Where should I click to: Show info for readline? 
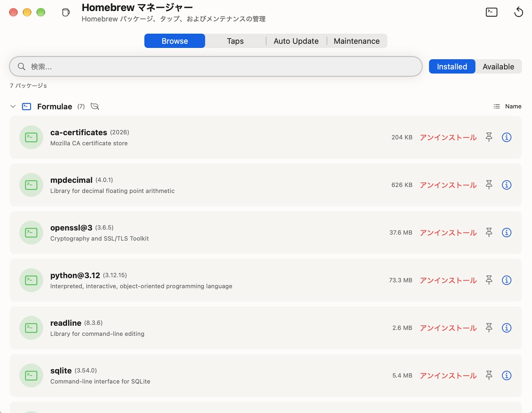[x=506, y=328]
